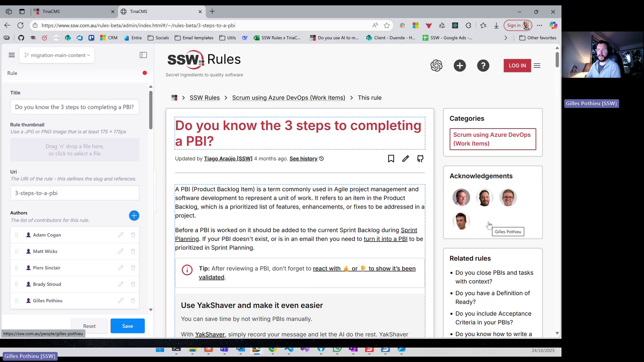Viewport: 644px width, 362px height.
Task: Click the Uri input field containing 3-steps-to-a-pbi
Action: pos(74,193)
